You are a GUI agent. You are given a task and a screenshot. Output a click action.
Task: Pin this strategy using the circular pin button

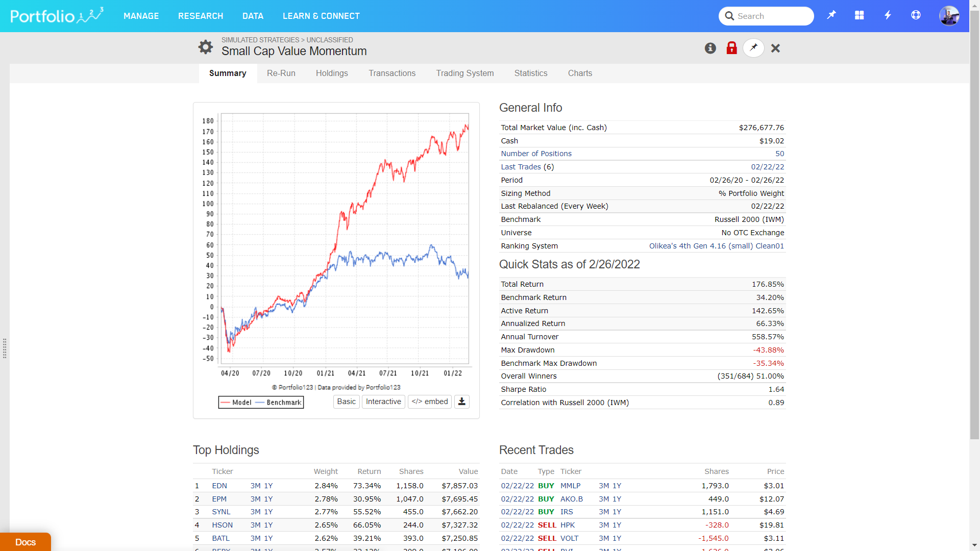pyautogui.click(x=753, y=48)
